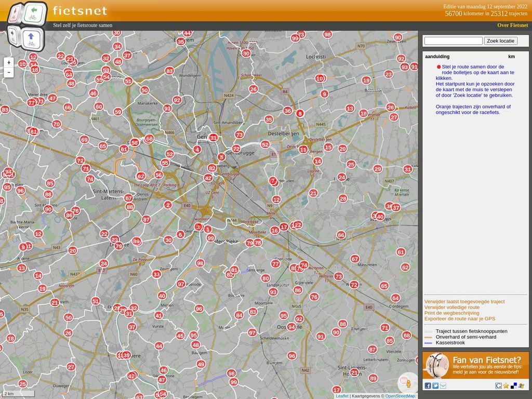The height and width of the screenshot is (399, 532).
Task: Select cycling node 84 on the map
Action: (x=239, y=315)
